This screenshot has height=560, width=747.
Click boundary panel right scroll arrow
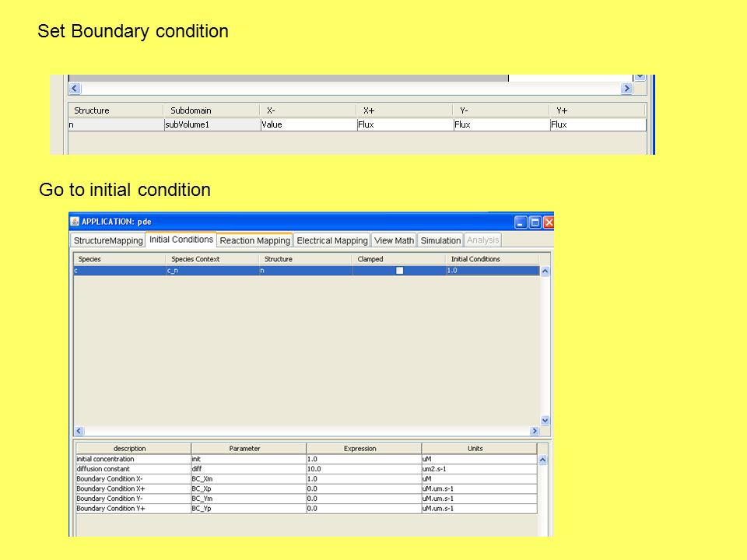coord(626,89)
